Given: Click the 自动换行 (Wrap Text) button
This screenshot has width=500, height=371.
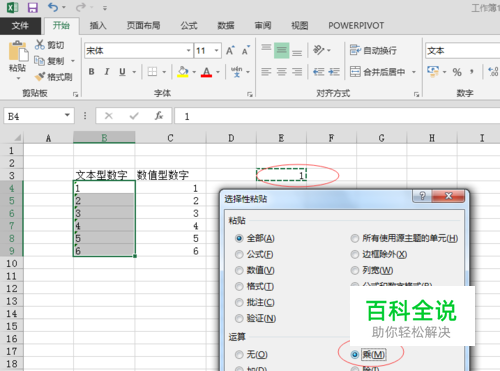Looking at the screenshot, I should click(373, 50).
